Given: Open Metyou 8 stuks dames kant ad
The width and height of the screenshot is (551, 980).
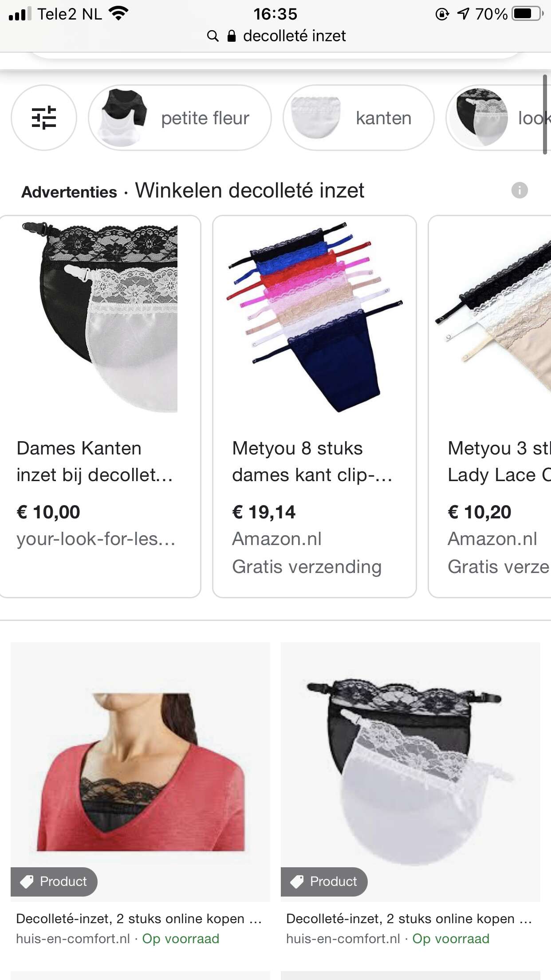Looking at the screenshot, I should (315, 407).
